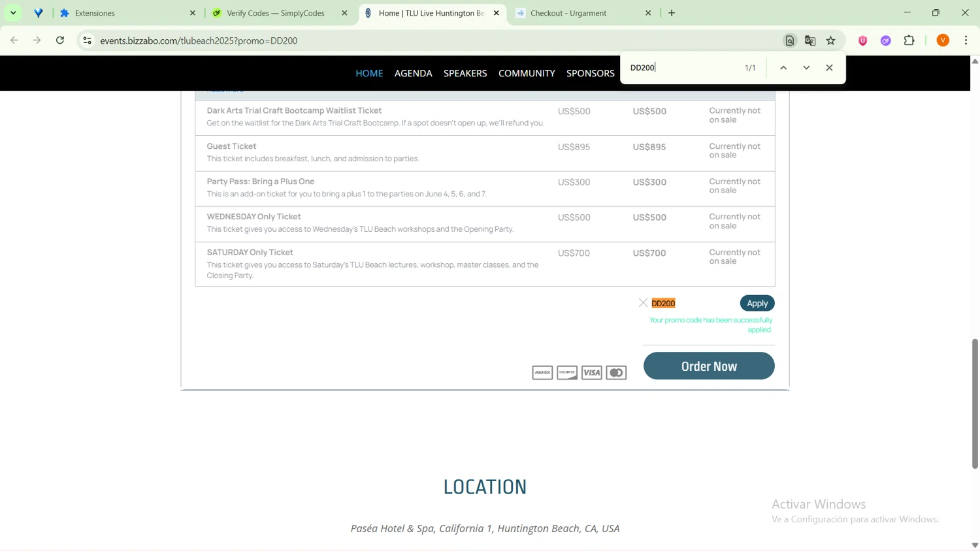Click the LOCATION heading
The width and height of the screenshot is (980, 551).
pos(485,487)
